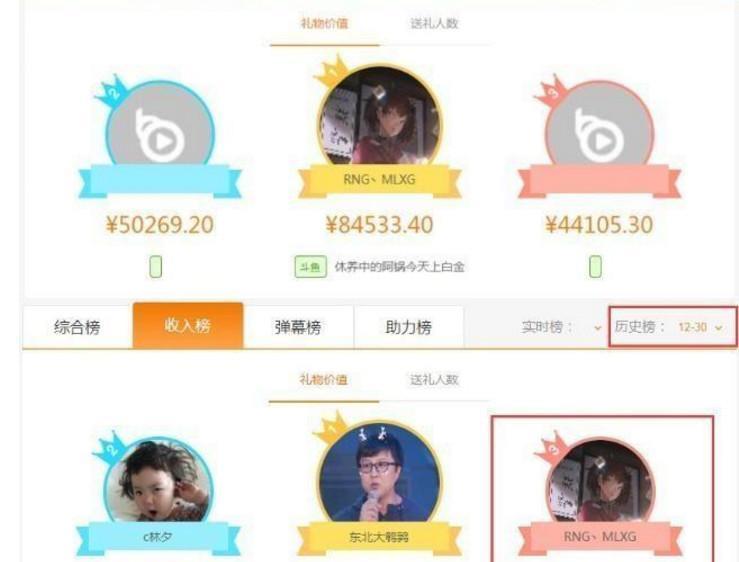Screen dimensions: 739x562
Task: Select the 收入榜 tab
Action: click(188, 325)
